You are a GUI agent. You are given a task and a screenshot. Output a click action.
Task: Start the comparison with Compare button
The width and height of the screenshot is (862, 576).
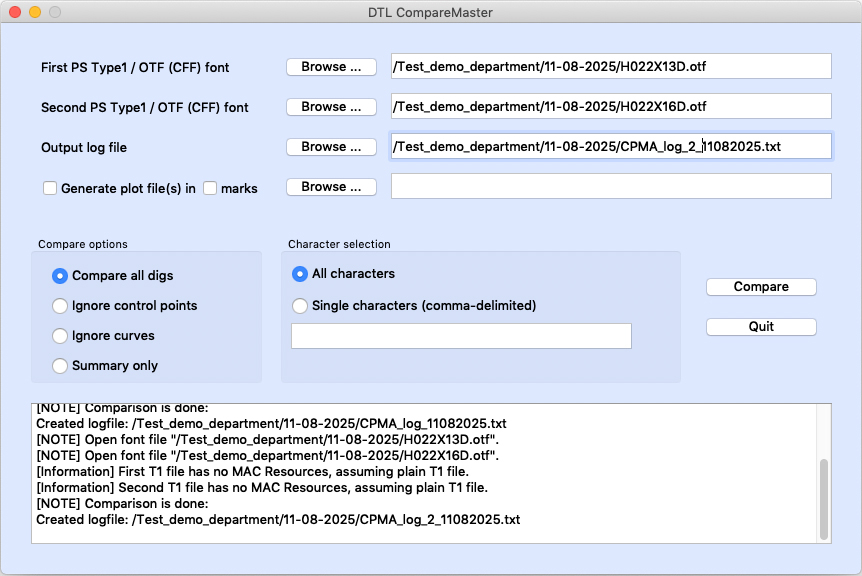tap(761, 287)
